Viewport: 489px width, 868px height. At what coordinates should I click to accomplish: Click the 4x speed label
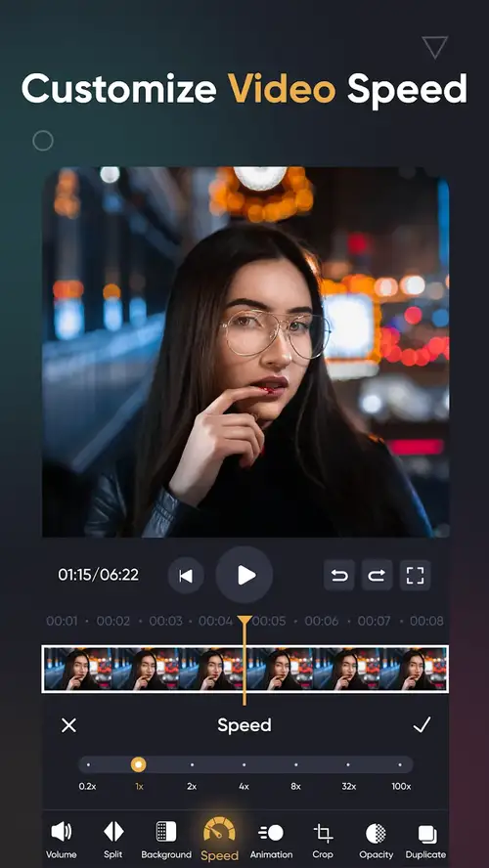point(244,787)
